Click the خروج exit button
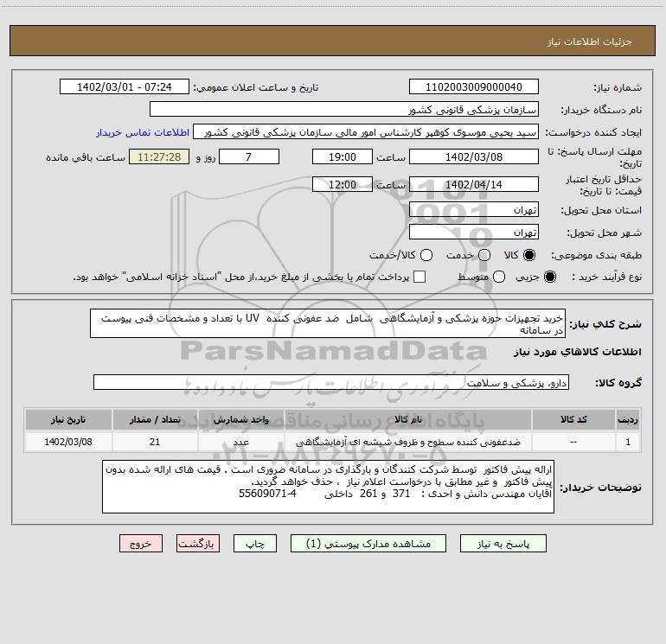This screenshot has height=644, width=666. click(141, 544)
